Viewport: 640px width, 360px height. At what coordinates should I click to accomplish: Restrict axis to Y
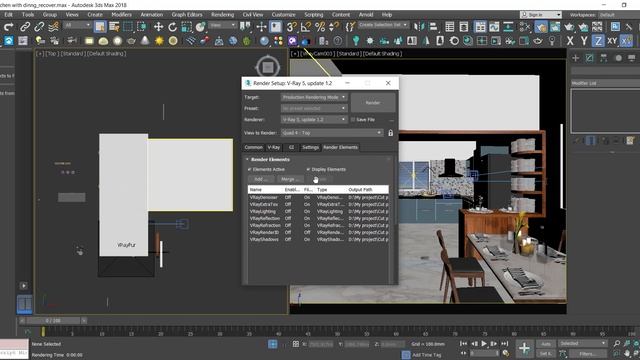[x=584, y=41]
